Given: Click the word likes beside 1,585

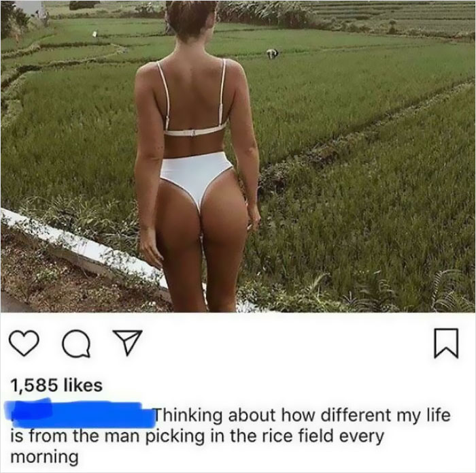Looking at the screenshot, I should pos(83,385).
